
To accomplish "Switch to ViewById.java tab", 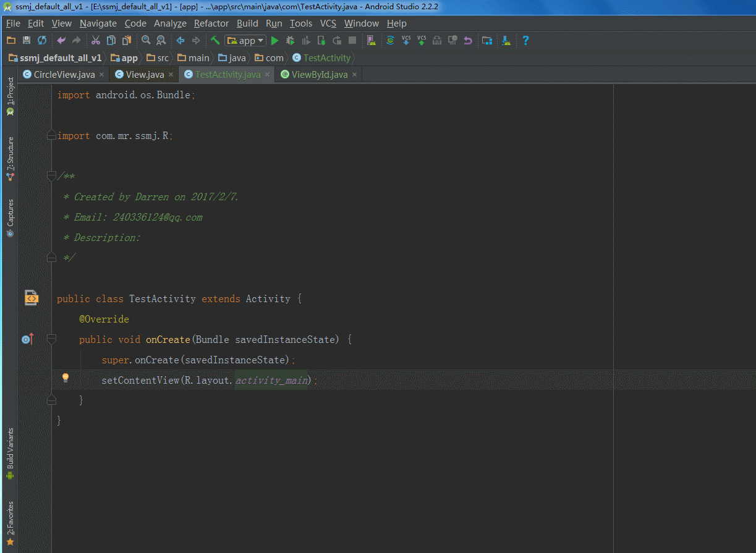I will click(x=320, y=74).
